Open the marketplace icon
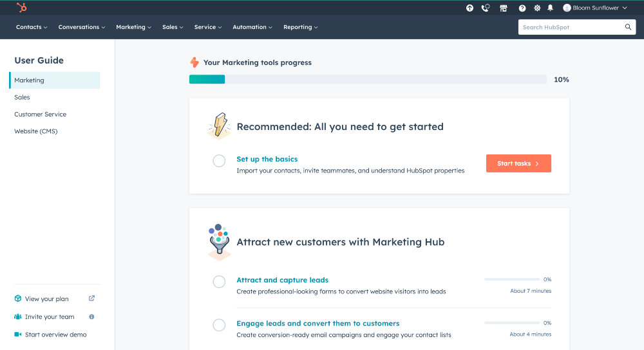The image size is (644, 350). click(504, 8)
